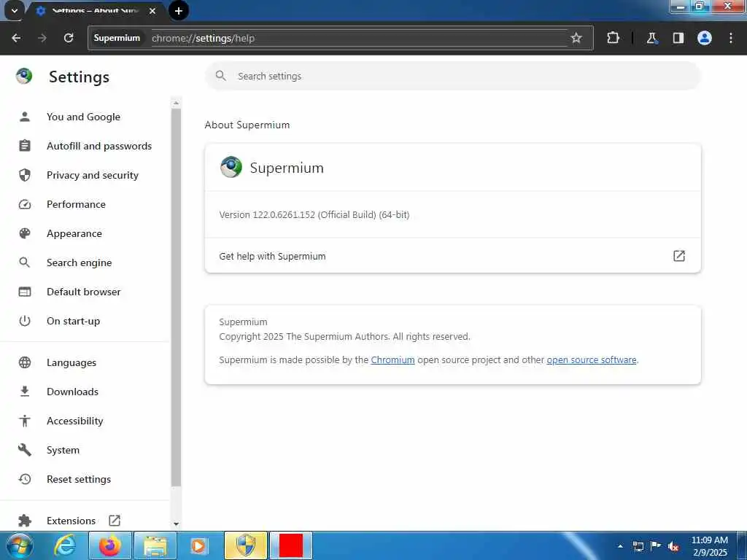Go back with the browser back arrow
The width and height of the screenshot is (747, 560).
(x=16, y=38)
